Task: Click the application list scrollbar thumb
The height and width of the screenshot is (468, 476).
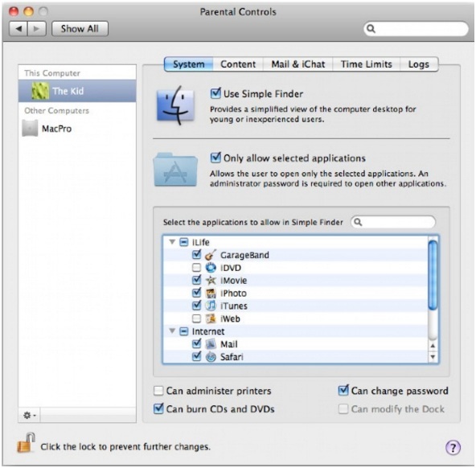Action: click(433, 275)
